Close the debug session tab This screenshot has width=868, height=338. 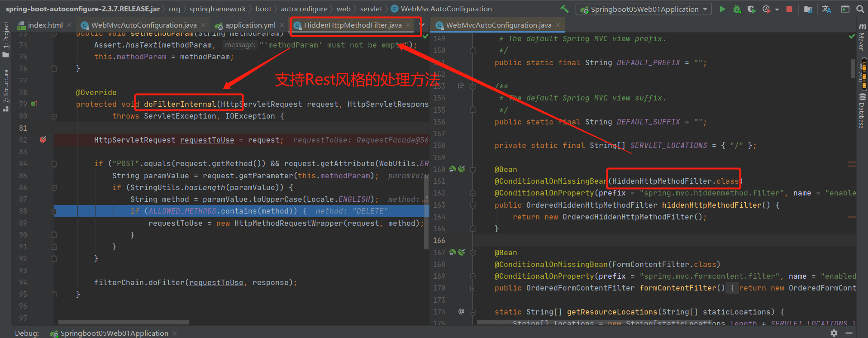(x=175, y=333)
